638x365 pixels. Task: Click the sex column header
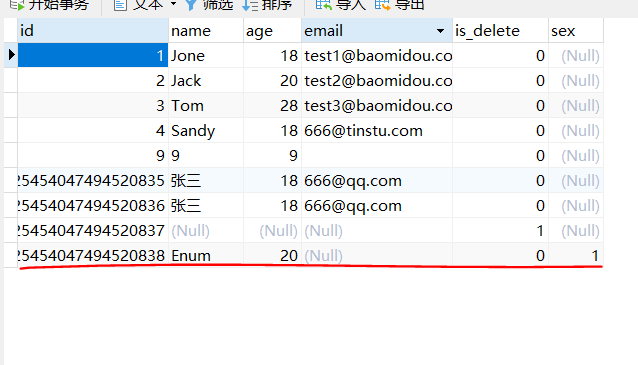click(x=576, y=31)
